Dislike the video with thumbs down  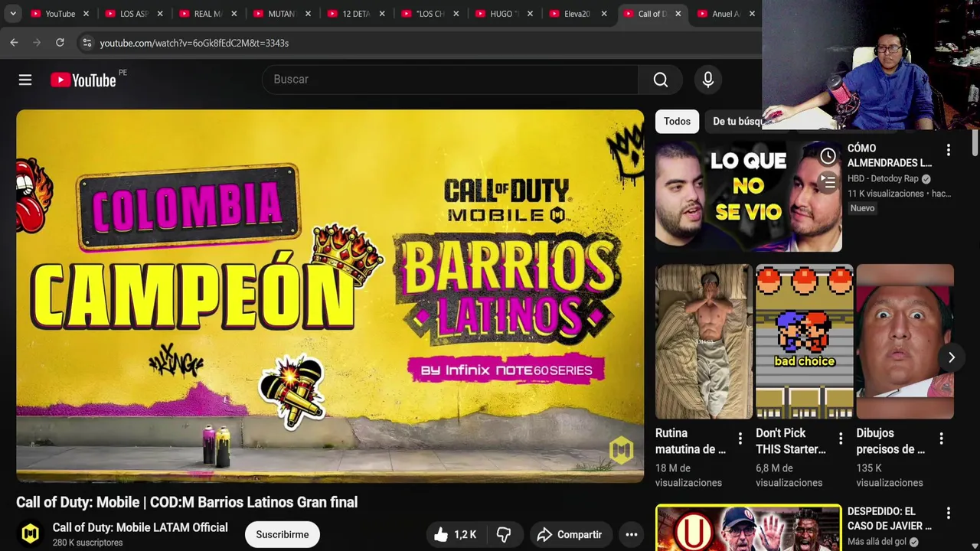pos(503,535)
